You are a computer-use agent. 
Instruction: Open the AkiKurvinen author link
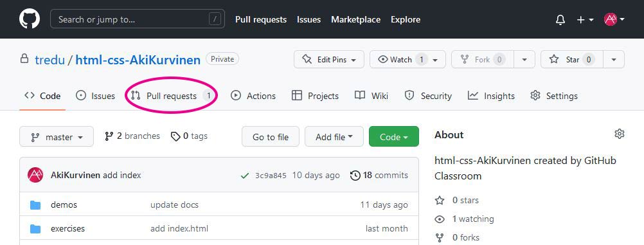[x=75, y=176]
